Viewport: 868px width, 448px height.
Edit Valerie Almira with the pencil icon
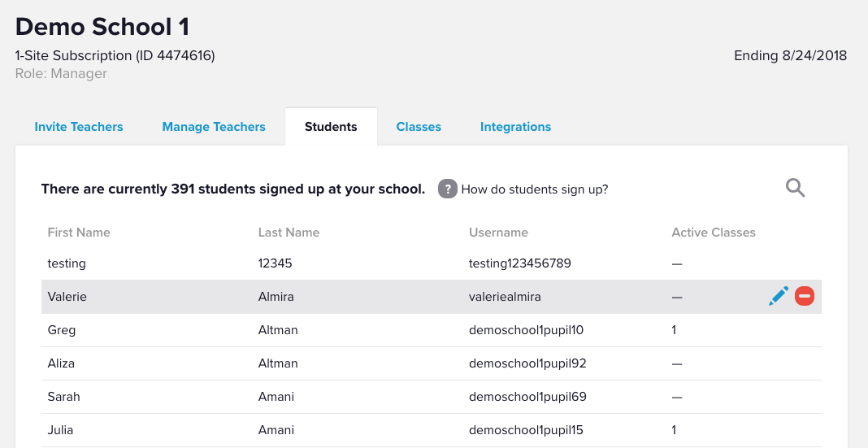coord(778,297)
